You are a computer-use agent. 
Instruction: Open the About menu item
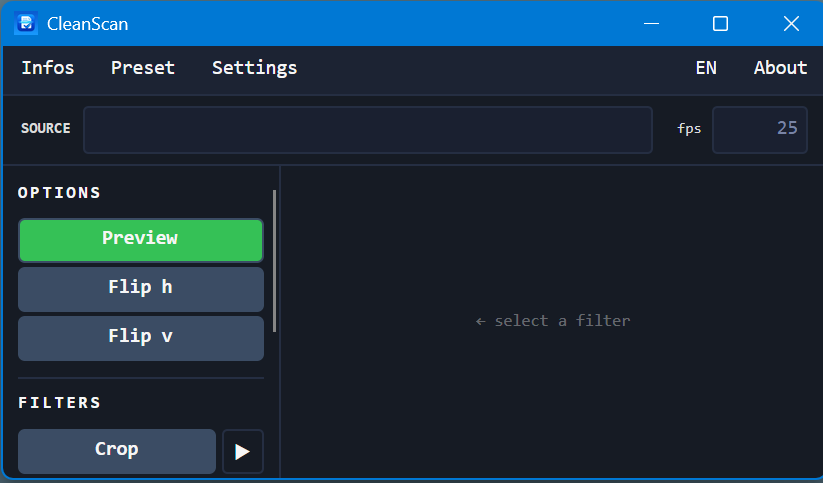(780, 68)
